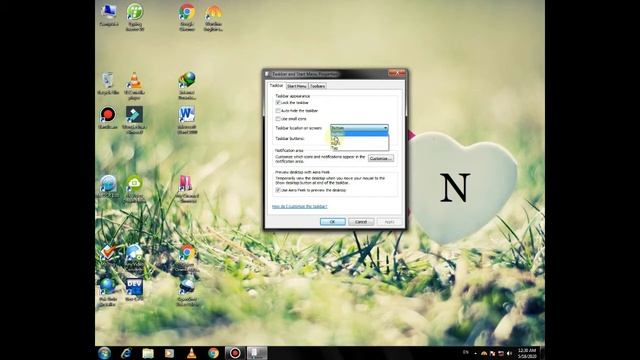The image size is (640, 360).
Task: Close the Taskbar Properties dialog
Action: point(397,73)
